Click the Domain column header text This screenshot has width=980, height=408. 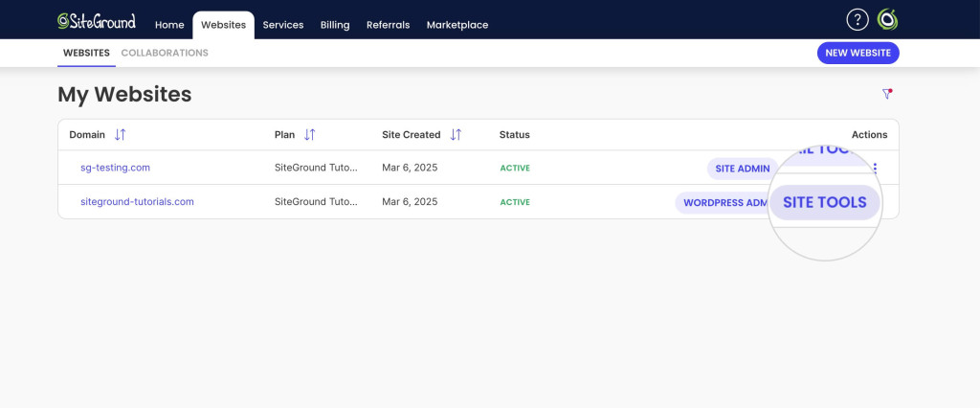point(87,134)
